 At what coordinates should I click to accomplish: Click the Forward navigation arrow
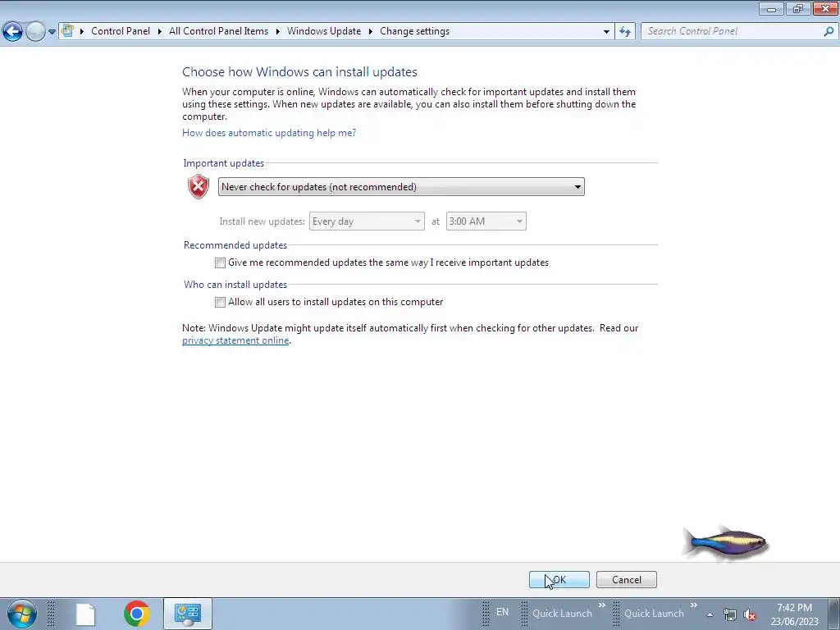[x=35, y=32]
